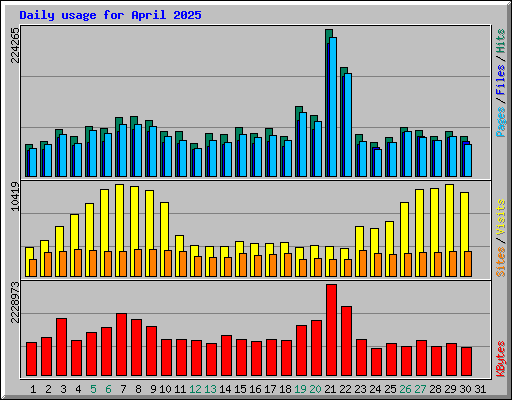Click the day 19 pages bar
The height and width of the screenshot is (400, 512).
(303, 144)
